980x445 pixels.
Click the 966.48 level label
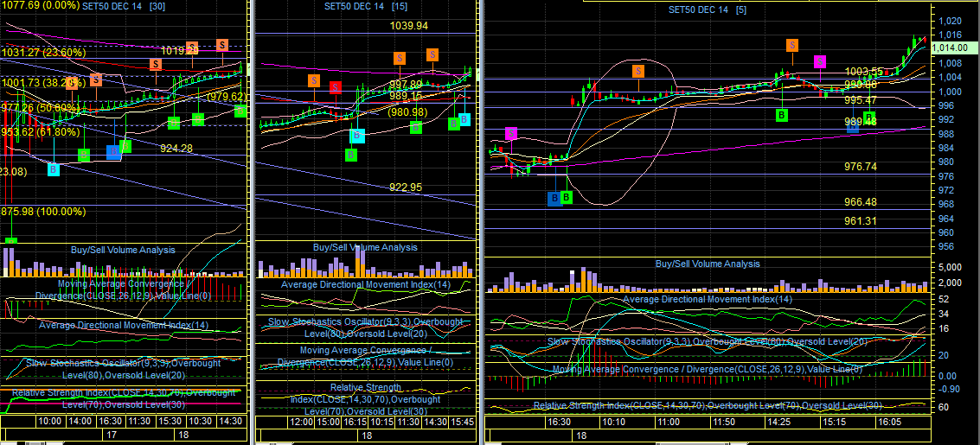point(861,202)
